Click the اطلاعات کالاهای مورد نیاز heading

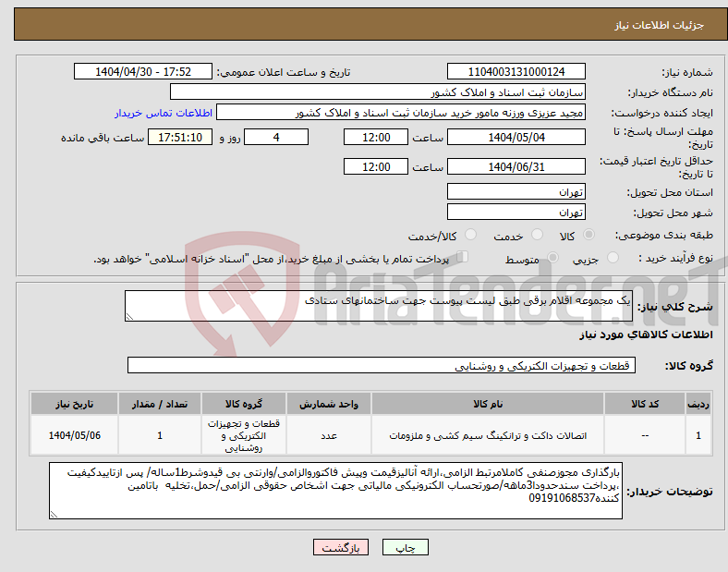[x=646, y=335]
